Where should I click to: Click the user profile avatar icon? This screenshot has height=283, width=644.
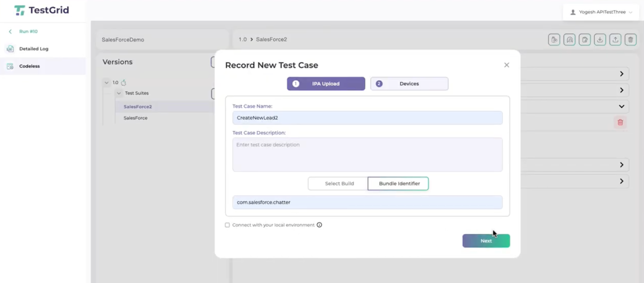(x=573, y=12)
